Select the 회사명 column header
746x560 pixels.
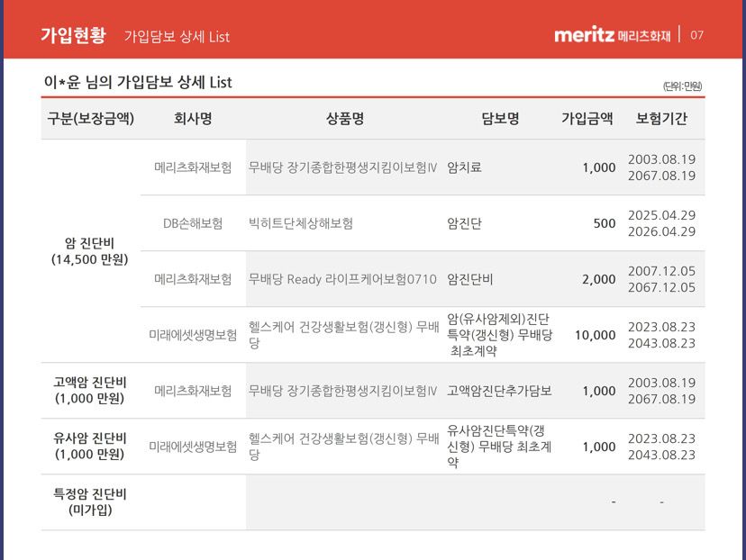coord(192,118)
